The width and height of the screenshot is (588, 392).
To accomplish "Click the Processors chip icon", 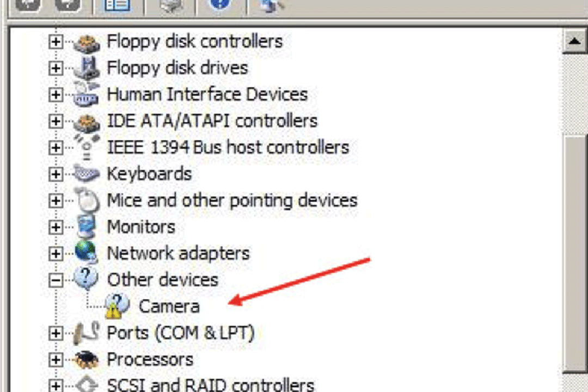I will [87, 360].
